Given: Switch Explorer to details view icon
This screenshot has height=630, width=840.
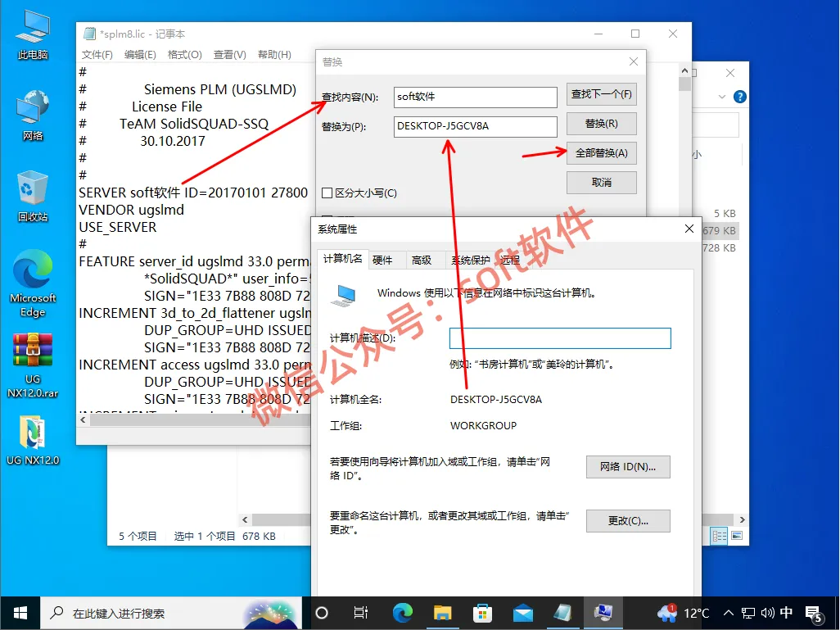Looking at the screenshot, I should 719,536.
